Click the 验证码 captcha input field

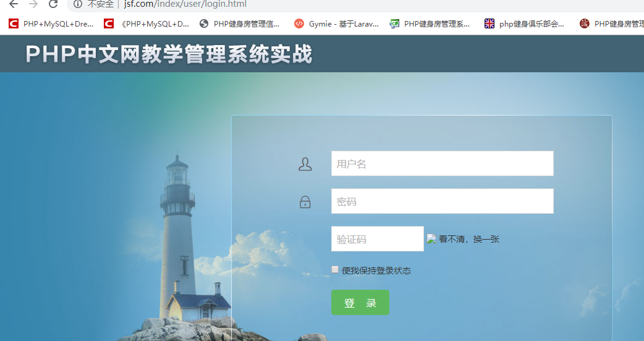378,239
